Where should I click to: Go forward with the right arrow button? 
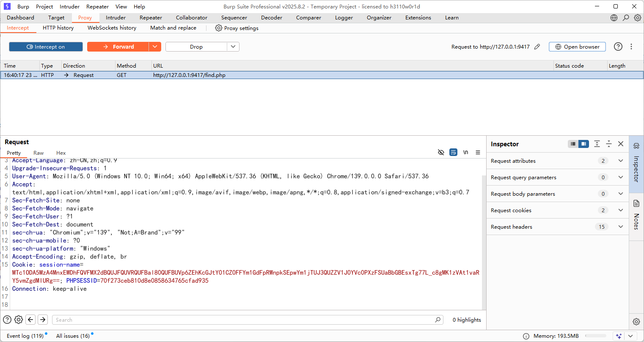(43, 320)
